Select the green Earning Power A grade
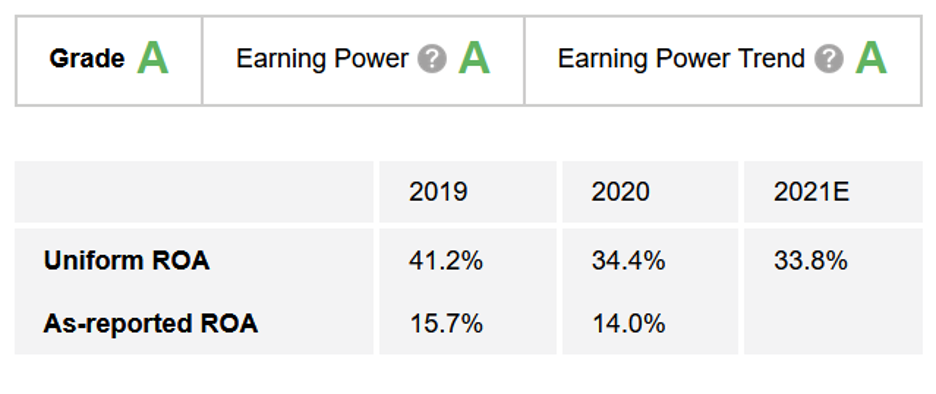The image size is (936, 394). 474,59
